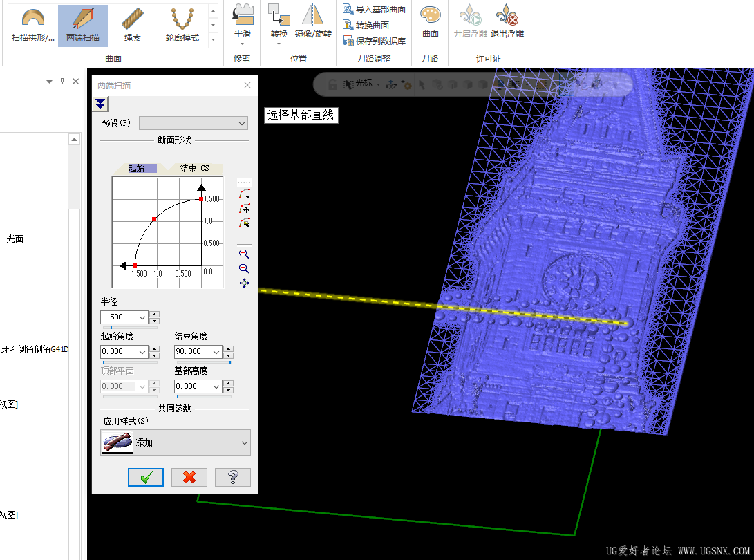
Task: Click the 基部高度 slider track
Action: tap(204, 397)
